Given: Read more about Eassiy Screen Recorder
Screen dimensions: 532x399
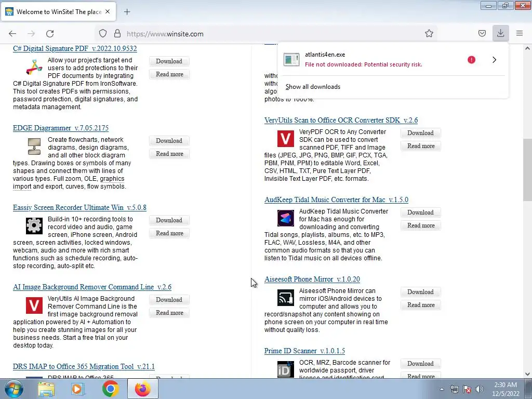Looking at the screenshot, I should coord(169,233).
